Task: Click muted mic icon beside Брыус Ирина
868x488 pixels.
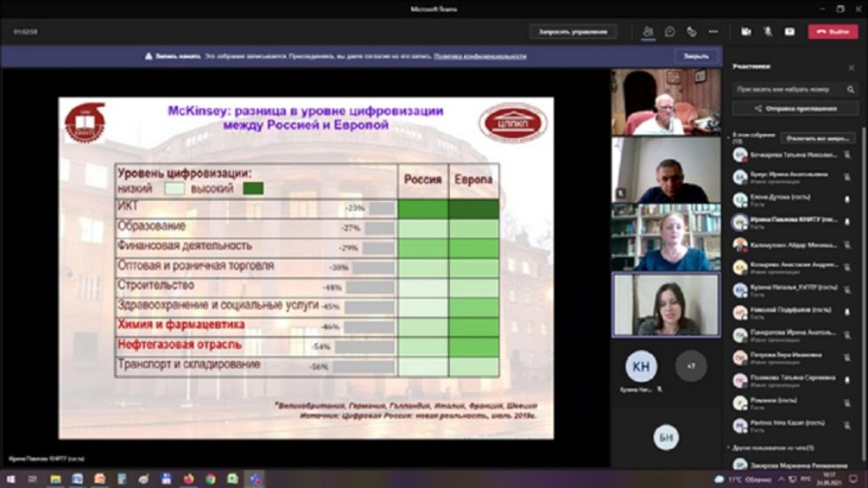Action: [847, 177]
